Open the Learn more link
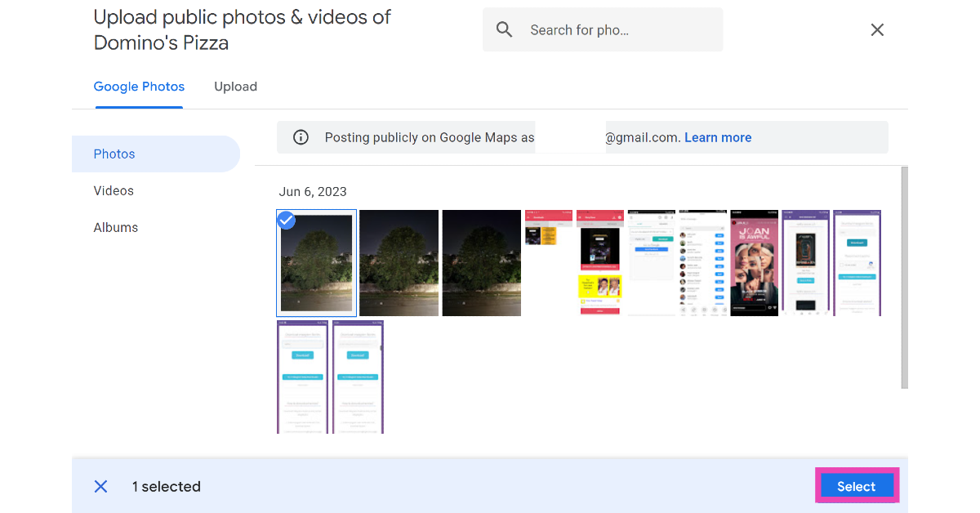This screenshot has height=513, width=980. coord(718,137)
